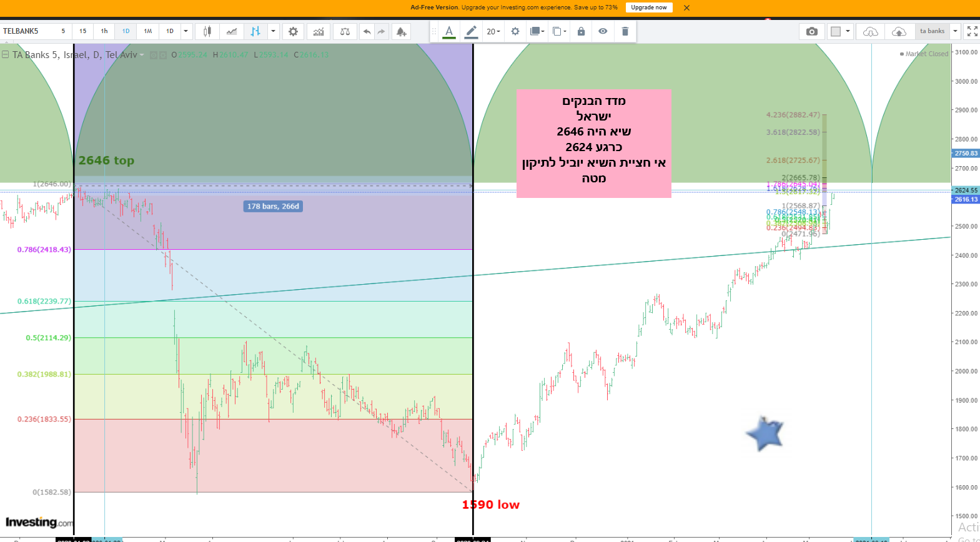Click the layout square button
The image size is (980, 542).
coord(835,31)
